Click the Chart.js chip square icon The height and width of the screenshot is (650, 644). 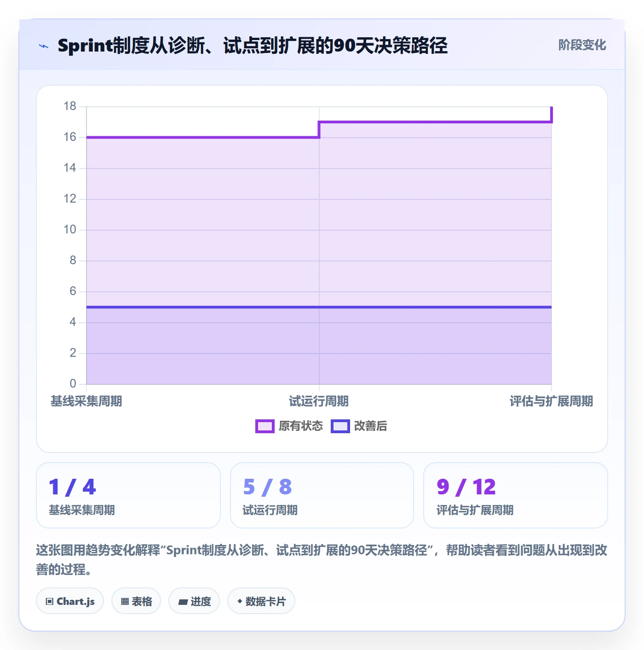point(50,602)
